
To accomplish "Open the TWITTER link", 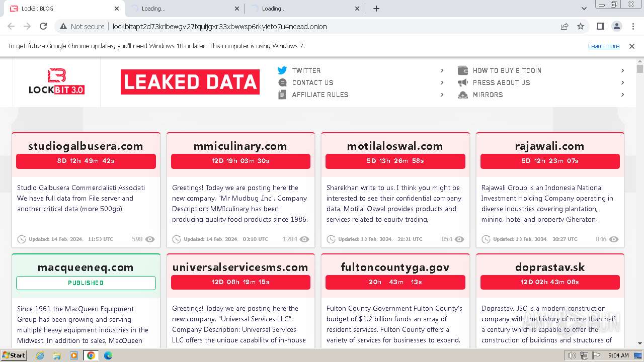I will click(x=306, y=70).
